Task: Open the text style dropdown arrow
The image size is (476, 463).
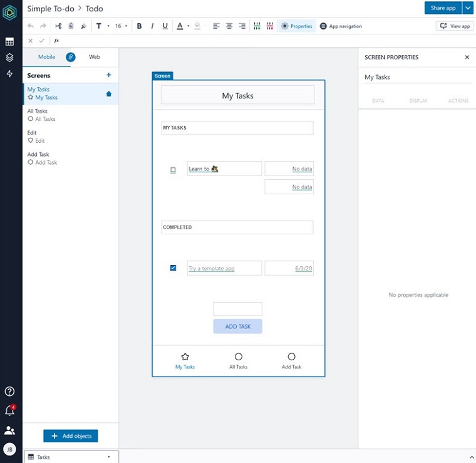Action: coord(108,26)
